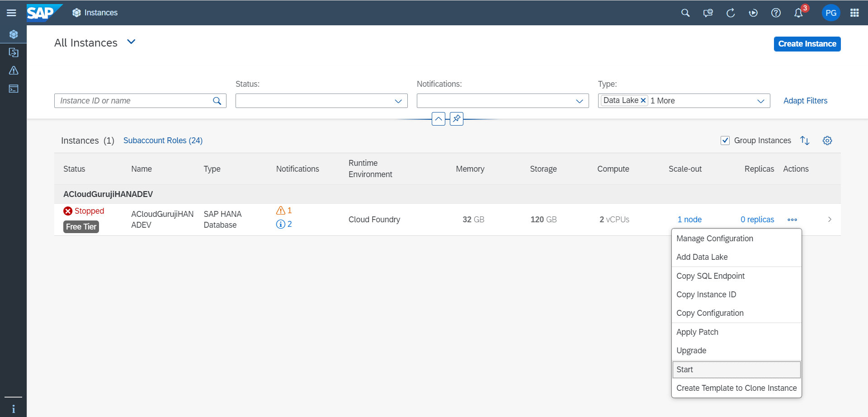Expand the Status filter dropdown
This screenshot has width=868, height=417.
398,101
